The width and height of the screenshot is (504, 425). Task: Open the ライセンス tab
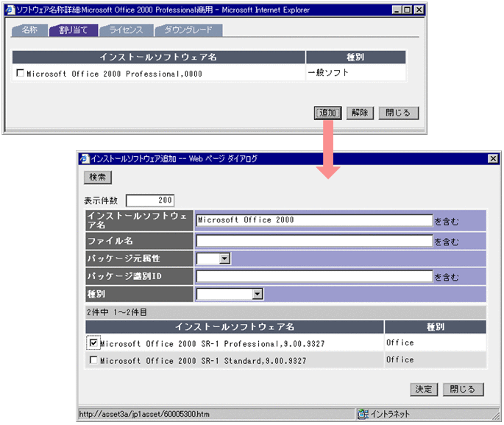127,30
